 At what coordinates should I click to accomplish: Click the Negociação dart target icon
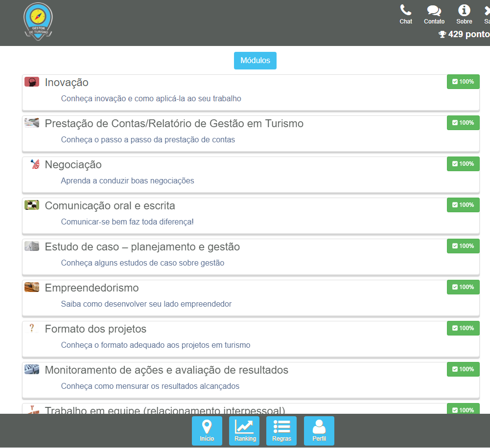pyautogui.click(x=35, y=164)
